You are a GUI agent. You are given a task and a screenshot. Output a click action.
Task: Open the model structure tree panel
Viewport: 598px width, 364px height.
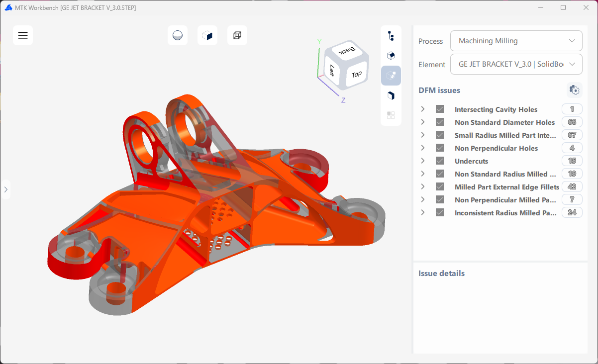point(391,36)
